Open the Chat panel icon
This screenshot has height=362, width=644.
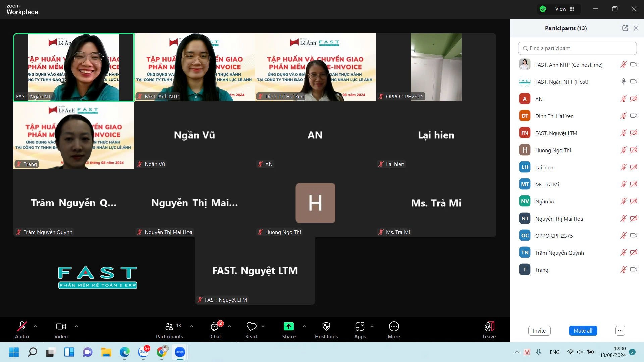coord(215,327)
